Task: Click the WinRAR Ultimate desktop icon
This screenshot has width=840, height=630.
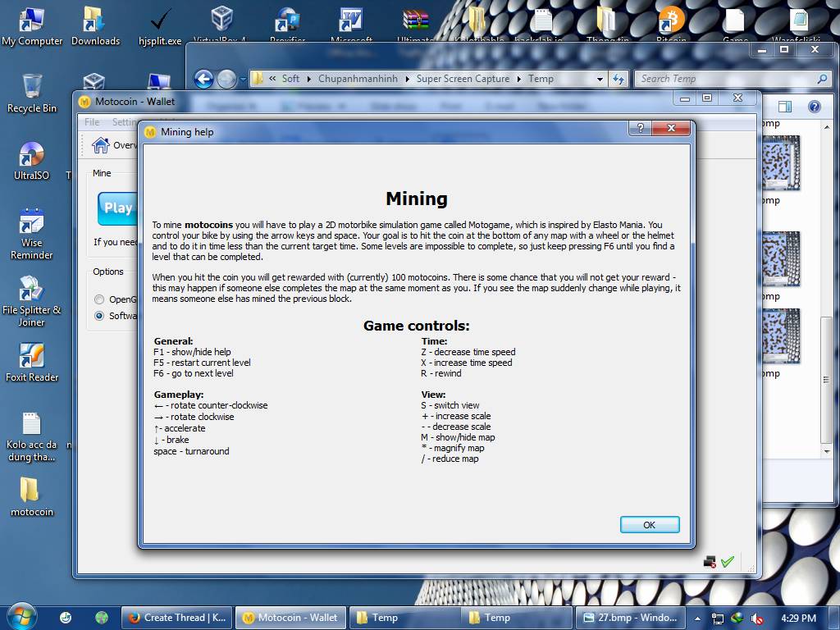Action: [x=416, y=24]
